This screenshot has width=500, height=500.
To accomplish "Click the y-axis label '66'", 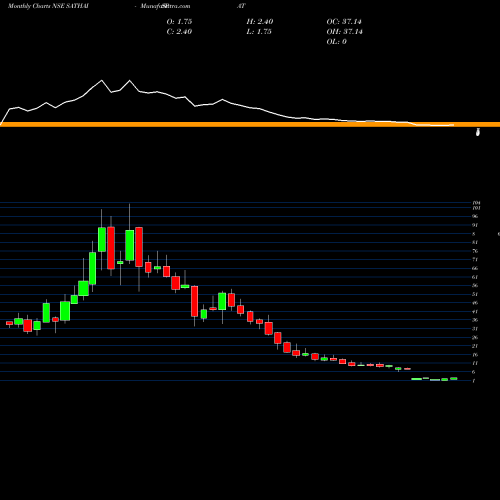I will click(x=475, y=268).
